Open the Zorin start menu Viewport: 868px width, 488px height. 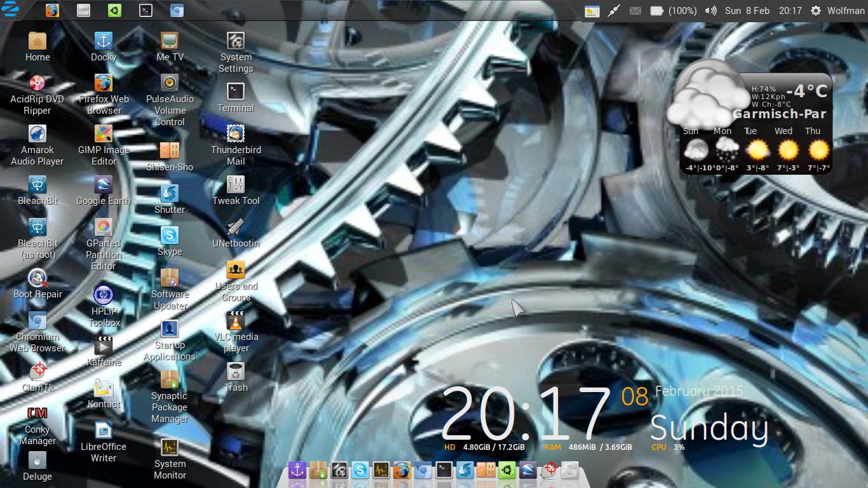point(10,10)
